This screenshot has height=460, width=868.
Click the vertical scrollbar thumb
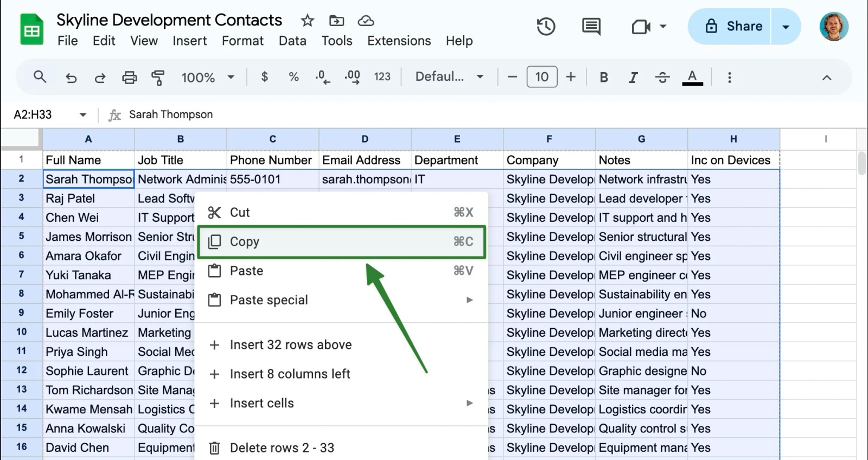click(861, 163)
